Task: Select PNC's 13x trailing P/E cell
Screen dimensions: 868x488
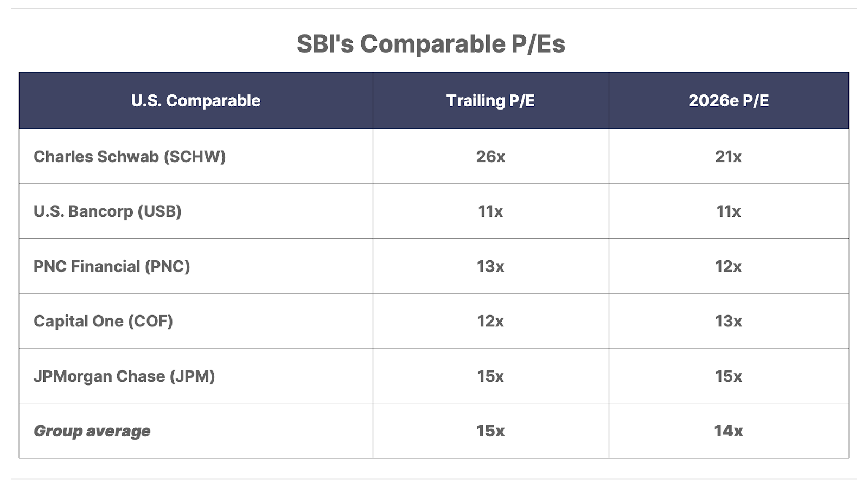Action: click(x=490, y=266)
